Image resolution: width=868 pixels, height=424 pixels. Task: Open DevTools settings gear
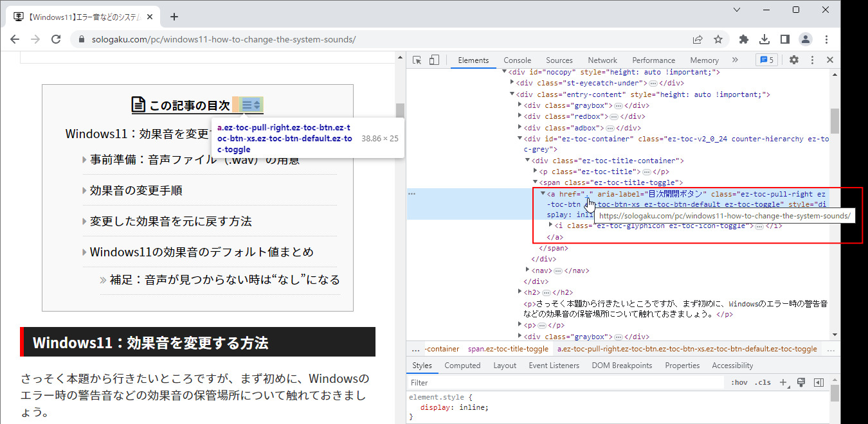tap(794, 60)
